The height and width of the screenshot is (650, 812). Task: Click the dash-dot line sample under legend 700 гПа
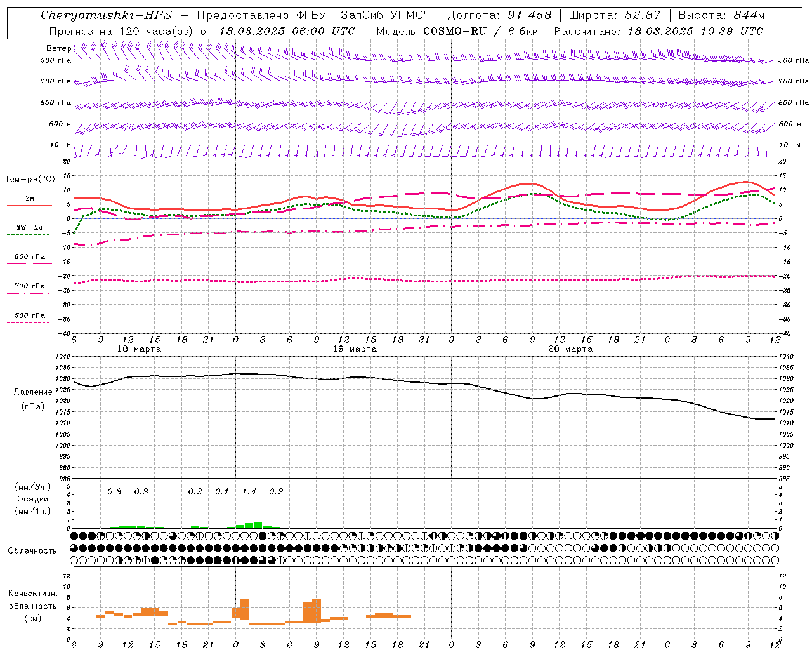tap(29, 293)
